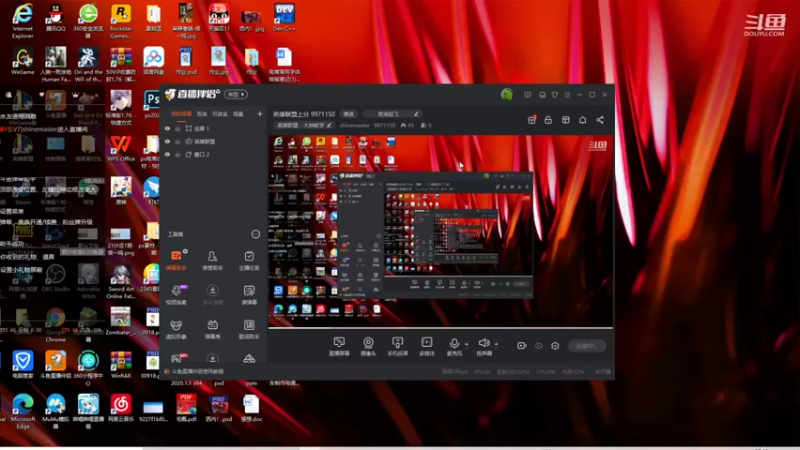Collapse the toolbox section with circle button
Image resolution: width=800 pixels, height=450 pixels.
click(256, 234)
